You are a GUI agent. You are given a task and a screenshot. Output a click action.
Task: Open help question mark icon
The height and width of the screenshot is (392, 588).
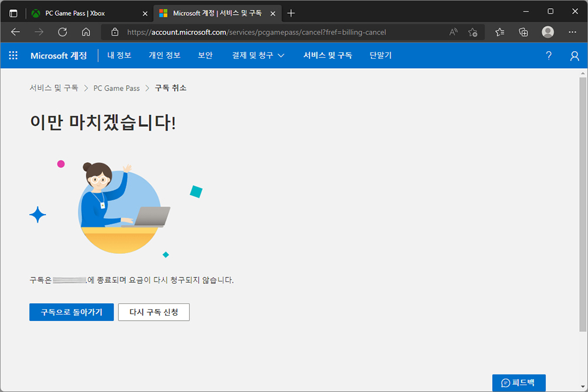[x=549, y=56]
